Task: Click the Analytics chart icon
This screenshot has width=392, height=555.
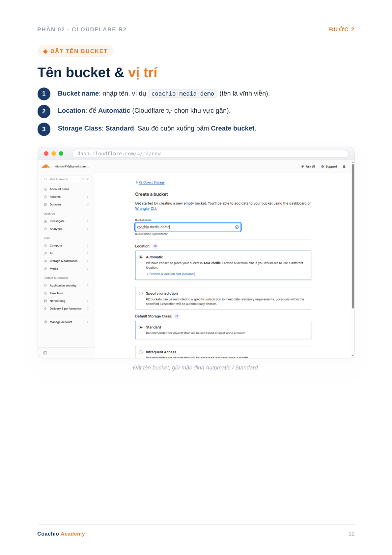Action: (45, 229)
